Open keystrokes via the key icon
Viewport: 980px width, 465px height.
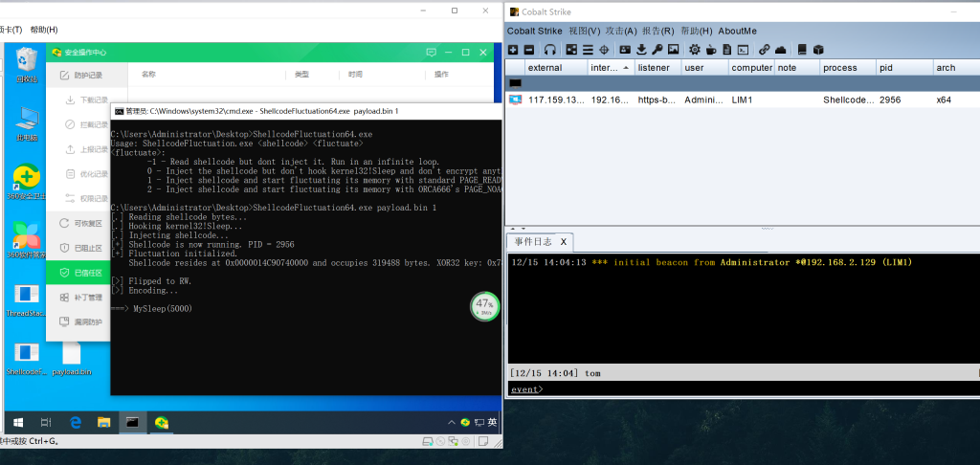pos(657,50)
